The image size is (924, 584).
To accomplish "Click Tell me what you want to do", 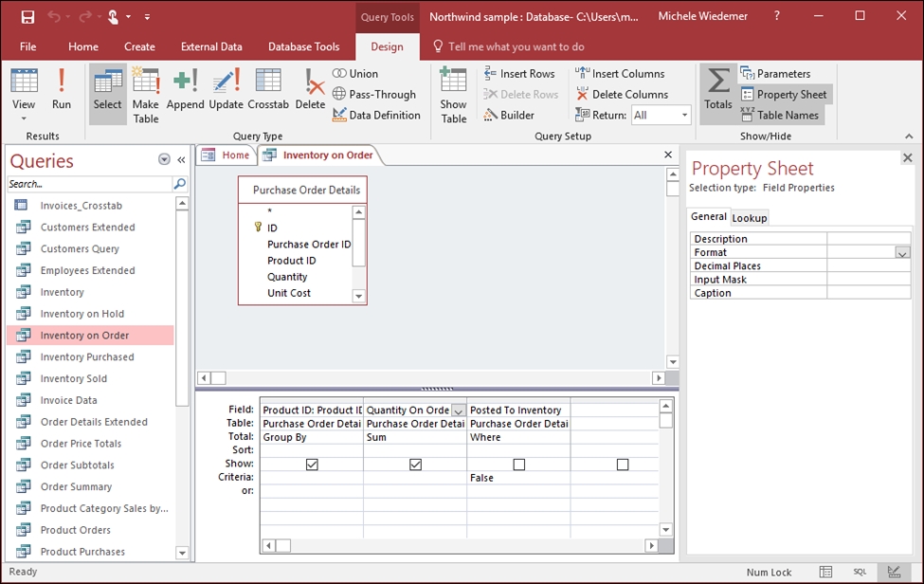I will pos(516,46).
